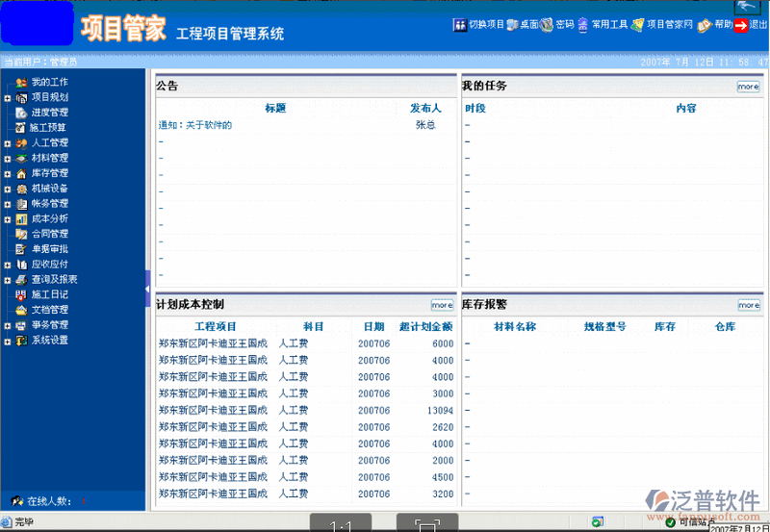Expand the 项目规划 tree node
The image size is (770, 532).
click(x=8, y=98)
